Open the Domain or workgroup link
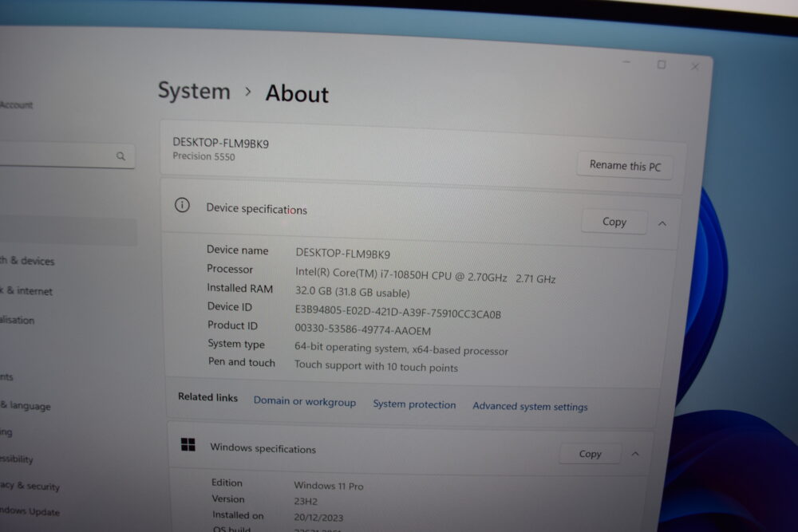This screenshot has width=798, height=532. [304, 401]
